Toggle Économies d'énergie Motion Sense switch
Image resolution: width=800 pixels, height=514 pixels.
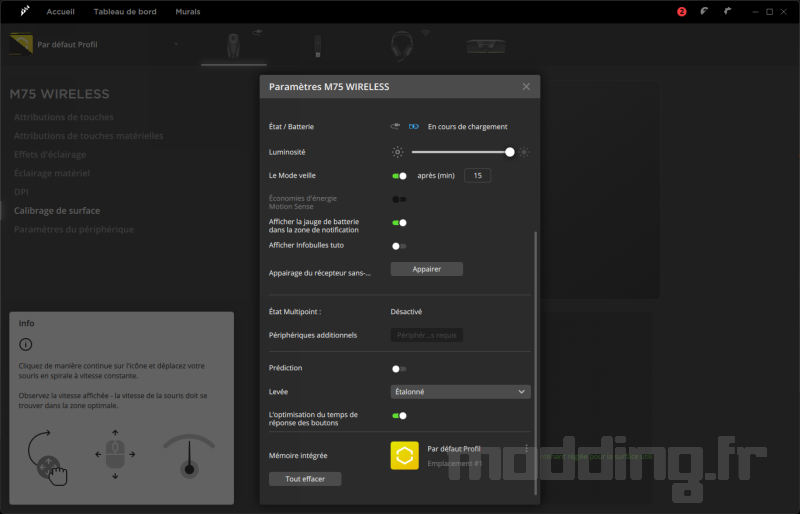(399, 199)
